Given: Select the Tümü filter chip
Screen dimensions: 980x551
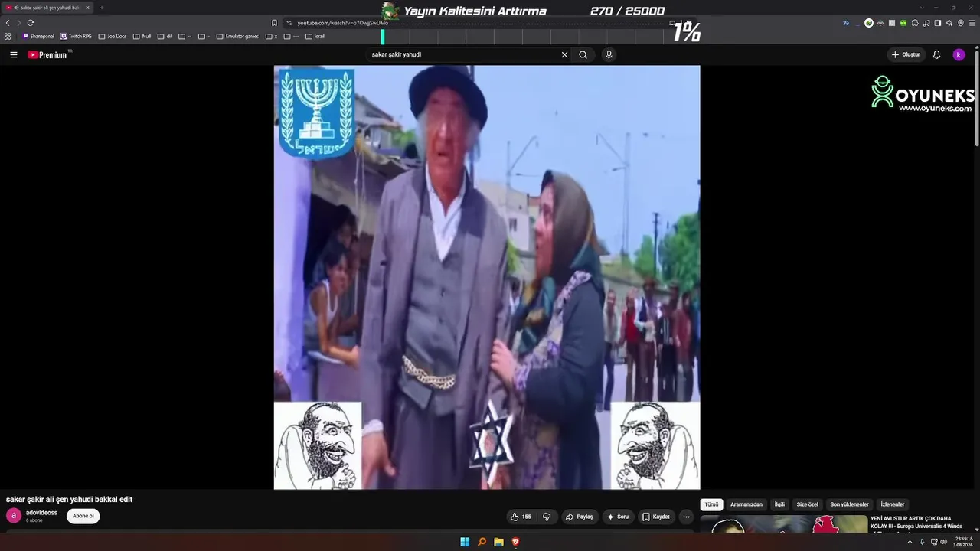Looking at the screenshot, I should point(712,504).
